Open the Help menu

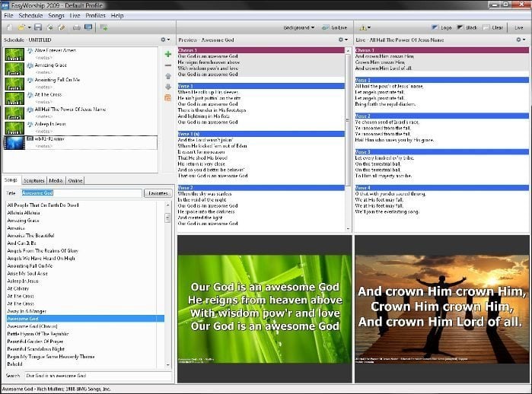point(117,16)
